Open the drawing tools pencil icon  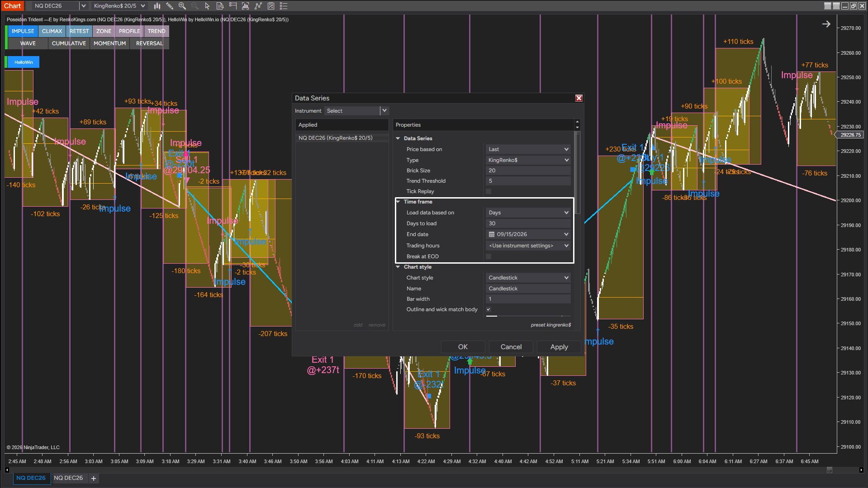(170, 6)
